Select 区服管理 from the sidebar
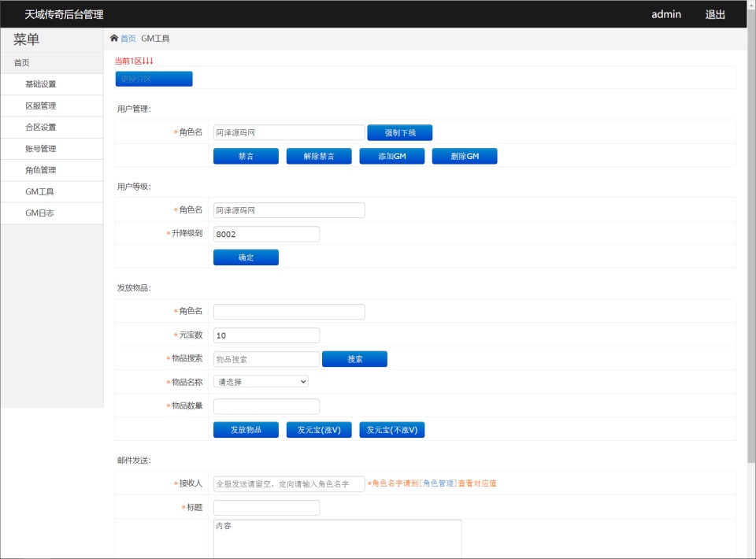 pos(41,106)
